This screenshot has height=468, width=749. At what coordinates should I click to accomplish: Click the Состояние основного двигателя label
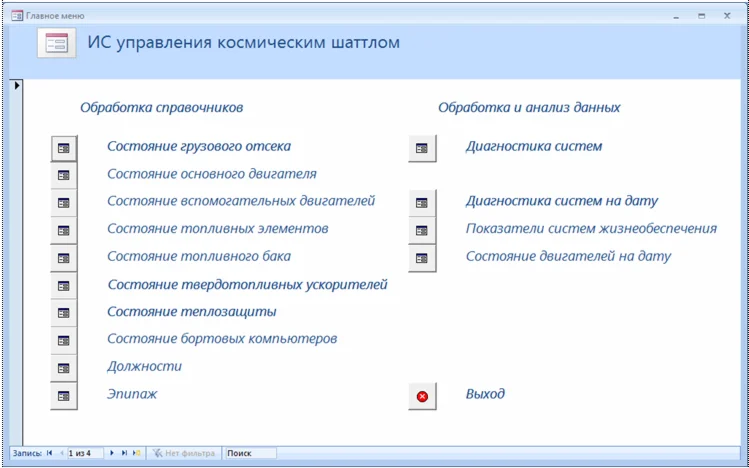click(x=212, y=174)
